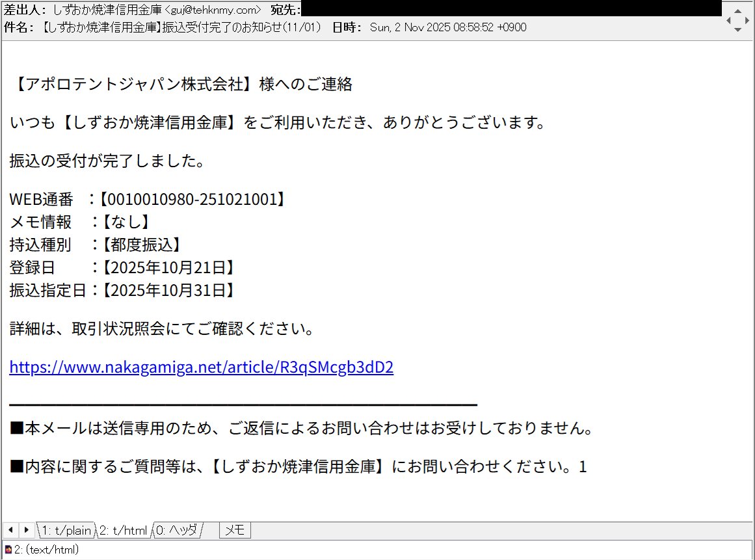Click the 登録日 value 2025年10月21日
The height and width of the screenshot is (560, 755).
point(168,267)
